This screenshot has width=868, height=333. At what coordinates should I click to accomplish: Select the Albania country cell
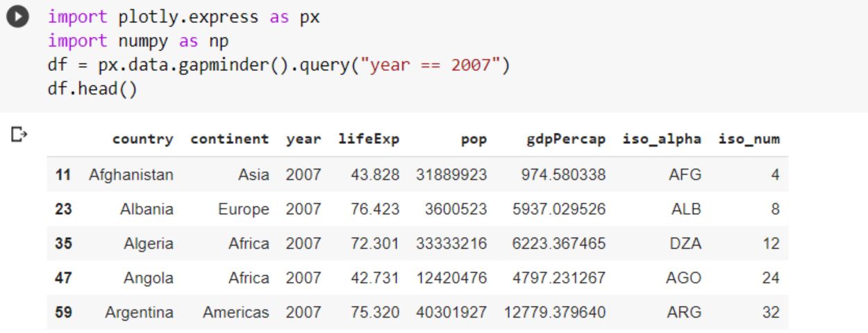coord(147,209)
